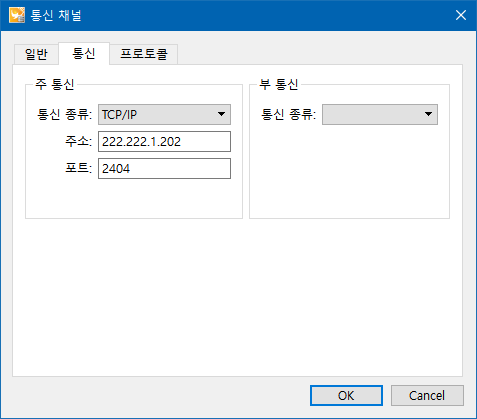Click the 포트: label text

pos(79,168)
